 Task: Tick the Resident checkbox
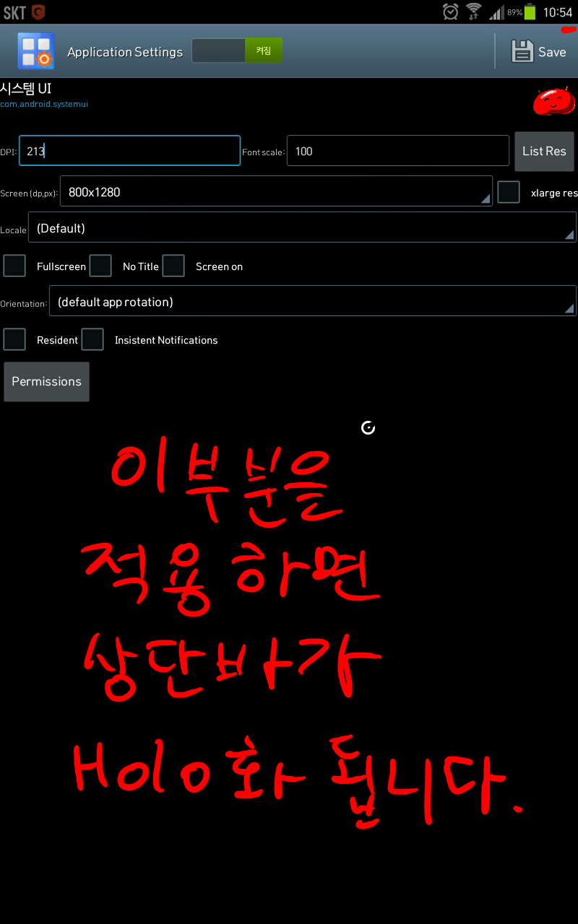[x=14, y=339]
